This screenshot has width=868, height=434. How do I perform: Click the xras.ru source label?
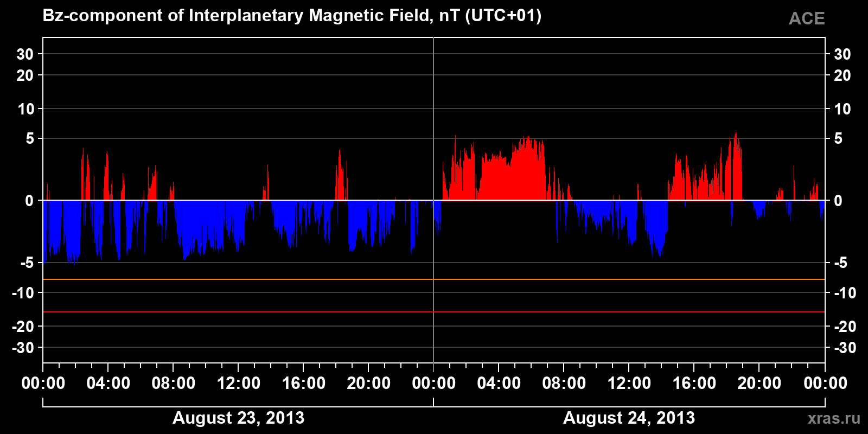point(834,418)
